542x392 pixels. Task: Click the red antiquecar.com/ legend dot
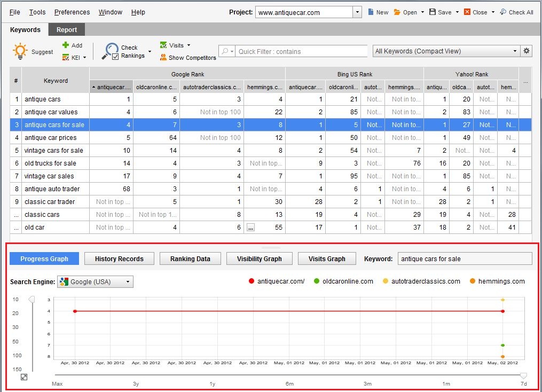(252, 281)
